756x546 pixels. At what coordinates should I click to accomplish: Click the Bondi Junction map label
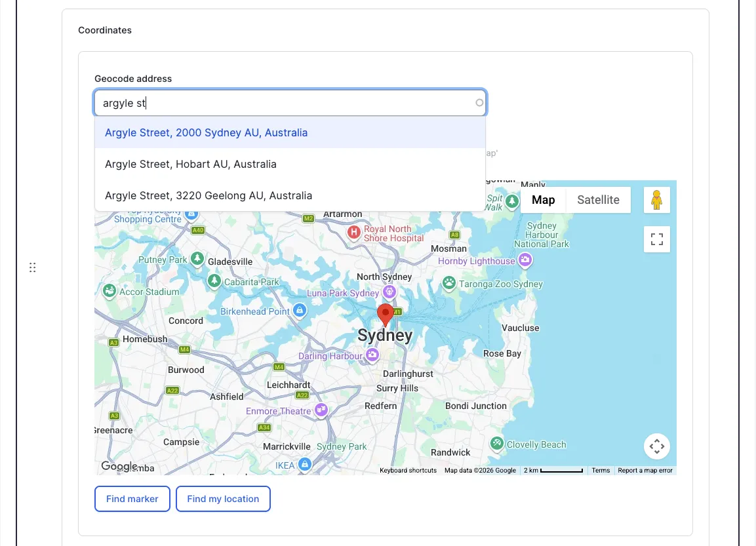click(476, 406)
